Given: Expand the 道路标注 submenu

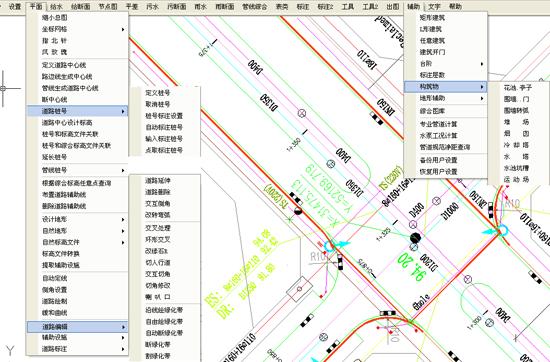Looking at the screenshot, I should pos(78,349).
